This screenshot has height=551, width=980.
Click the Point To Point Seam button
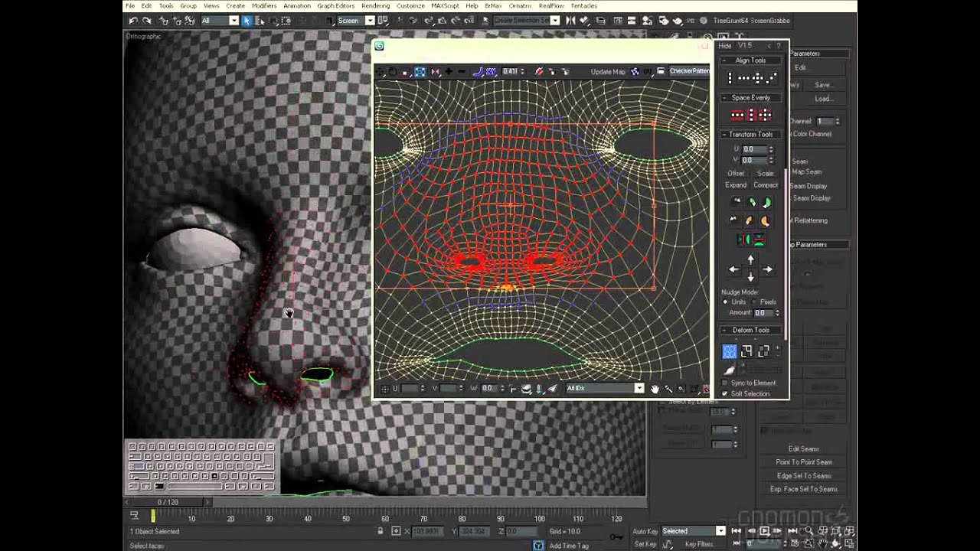point(804,462)
